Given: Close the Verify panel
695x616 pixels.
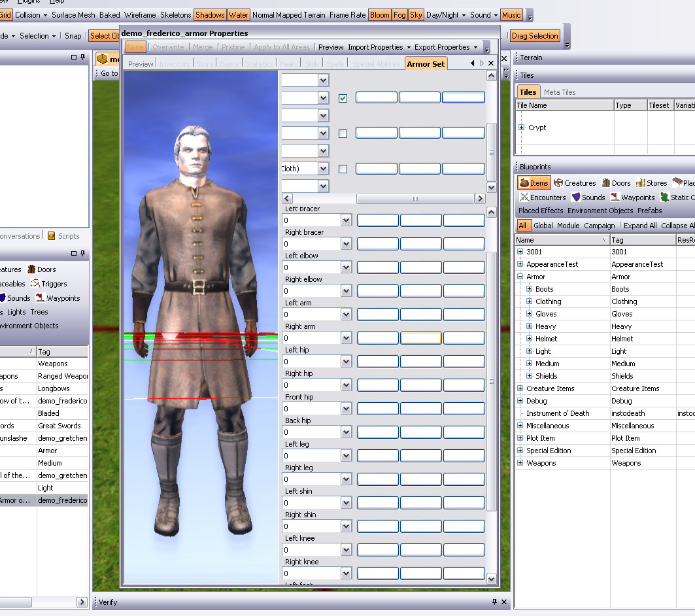Looking at the screenshot, I should (x=504, y=602).
